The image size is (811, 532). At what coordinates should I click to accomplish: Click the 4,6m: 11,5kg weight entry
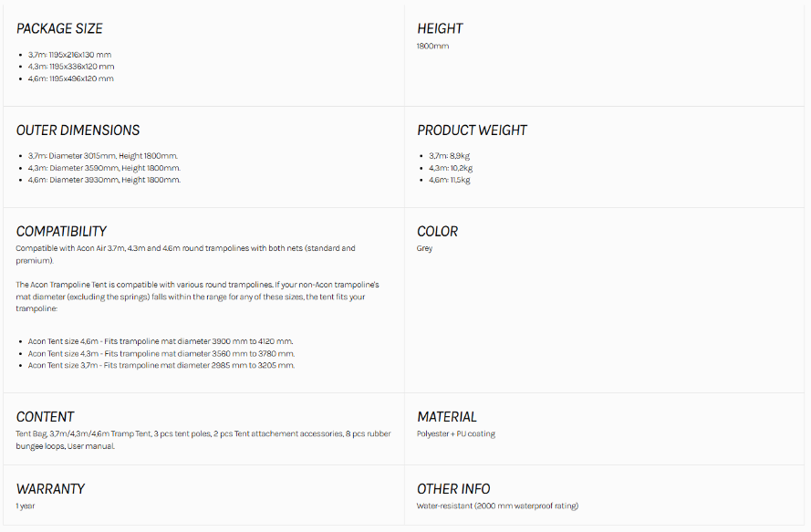coord(450,180)
